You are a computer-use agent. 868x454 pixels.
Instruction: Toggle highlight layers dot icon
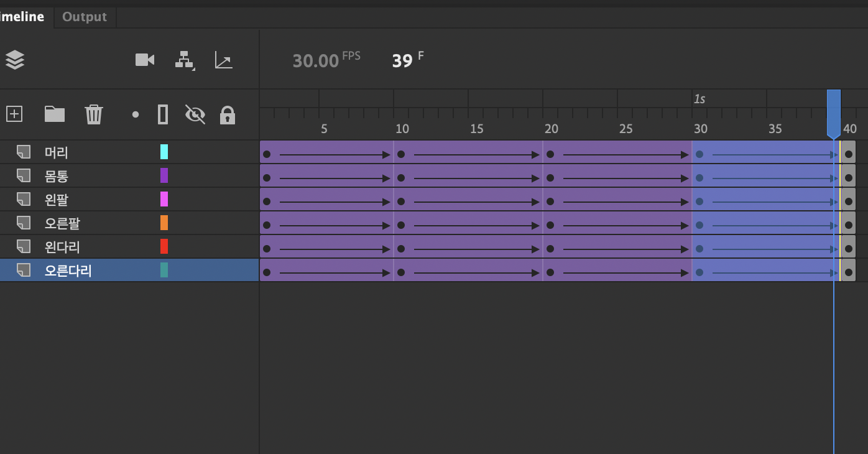coord(136,114)
